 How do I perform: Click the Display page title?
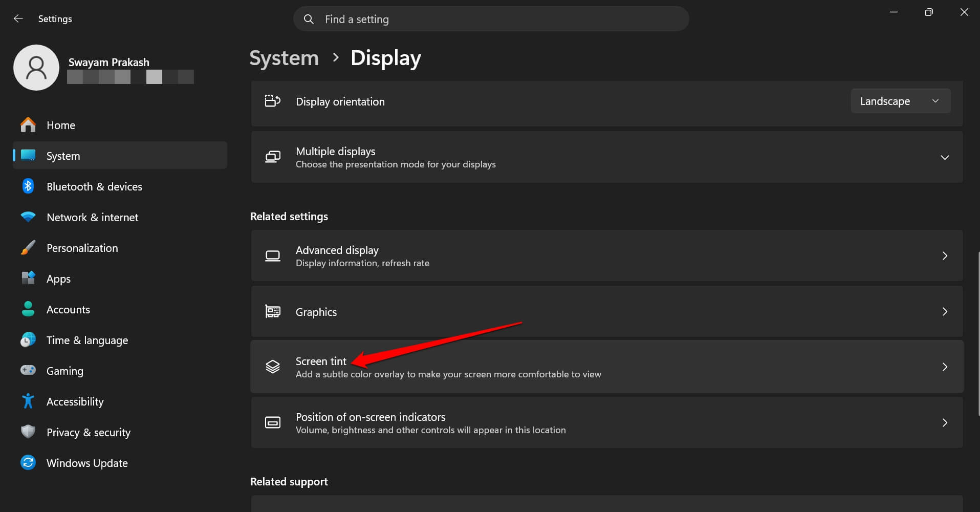(x=386, y=58)
